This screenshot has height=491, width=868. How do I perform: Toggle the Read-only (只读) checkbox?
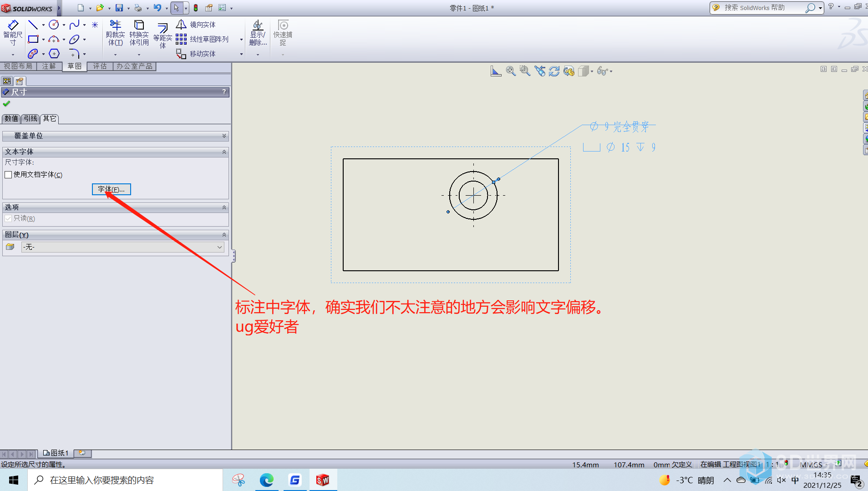[8, 218]
